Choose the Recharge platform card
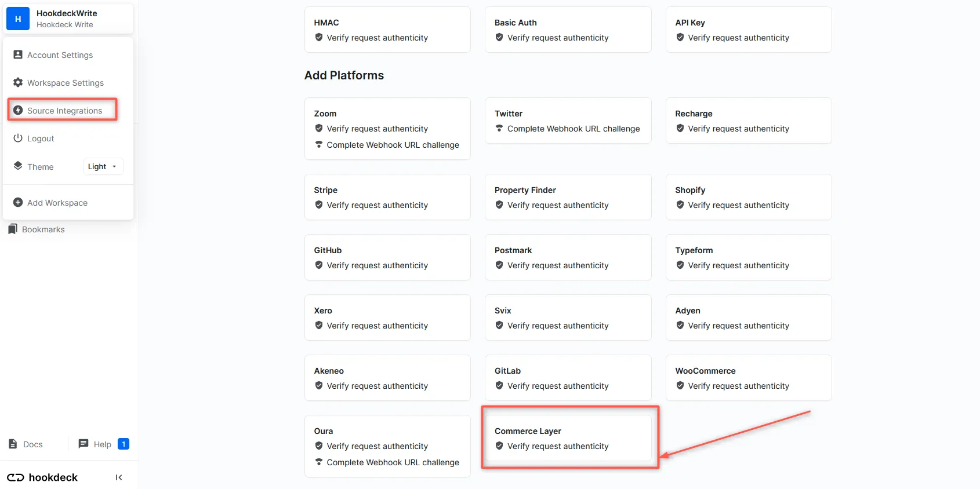This screenshot has width=980, height=489. (x=749, y=121)
